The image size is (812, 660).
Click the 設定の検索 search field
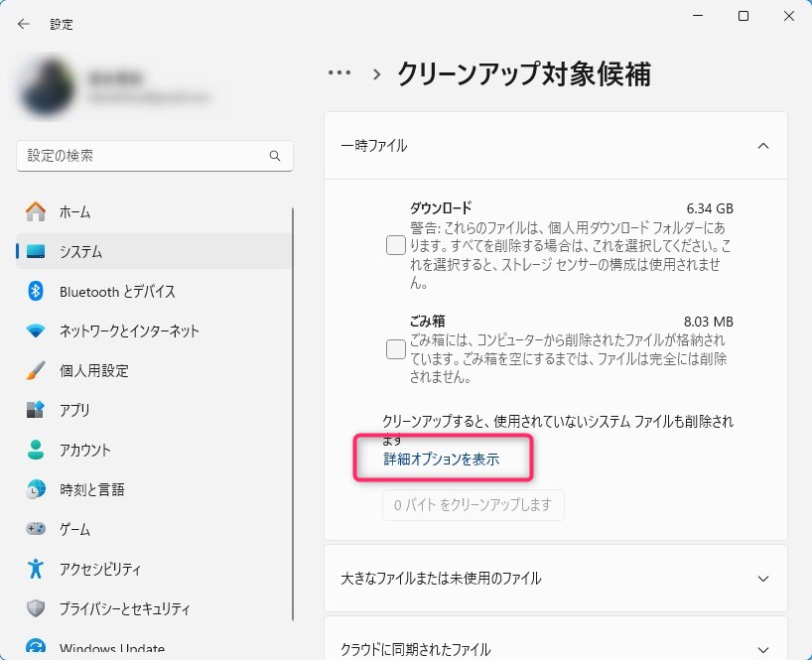tap(144, 156)
